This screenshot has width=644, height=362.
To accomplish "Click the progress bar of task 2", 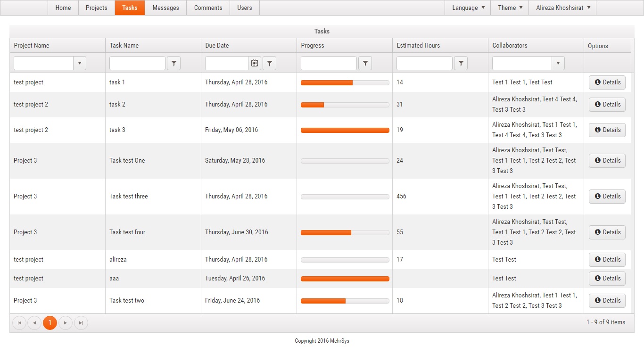I will (x=345, y=105).
